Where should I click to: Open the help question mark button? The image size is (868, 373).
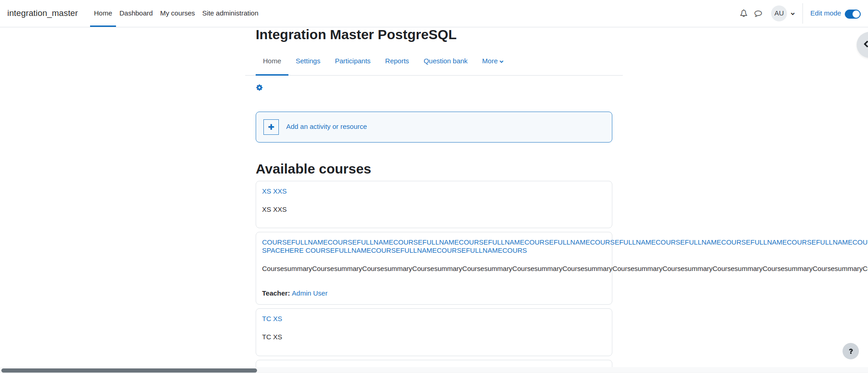(850, 351)
